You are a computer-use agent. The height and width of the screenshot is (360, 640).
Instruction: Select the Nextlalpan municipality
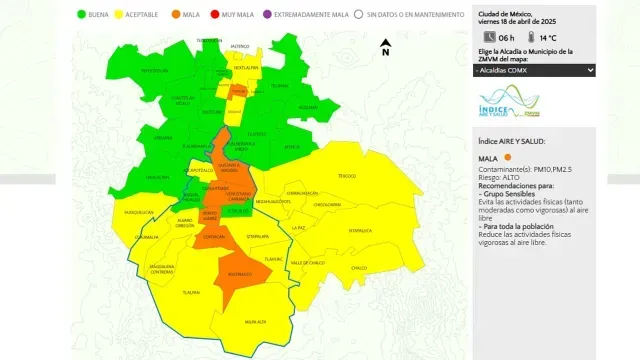246,68
